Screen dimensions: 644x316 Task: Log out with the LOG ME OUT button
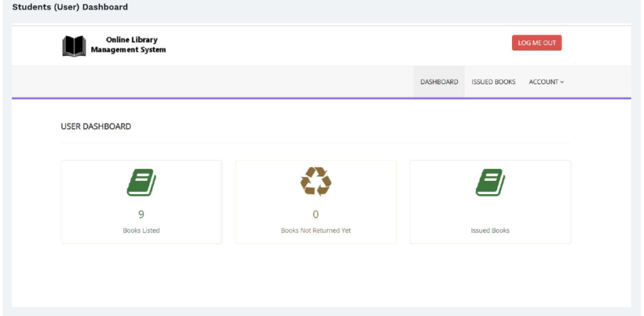[536, 43]
